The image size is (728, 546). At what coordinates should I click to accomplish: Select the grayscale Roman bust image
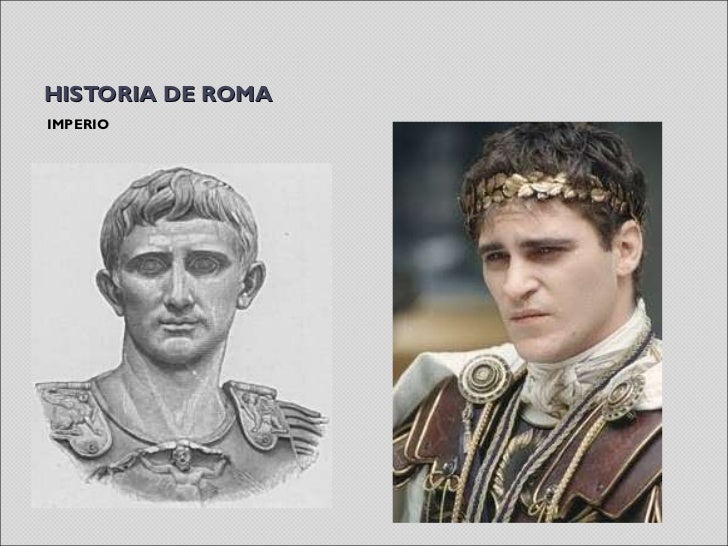click(x=182, y=335)
